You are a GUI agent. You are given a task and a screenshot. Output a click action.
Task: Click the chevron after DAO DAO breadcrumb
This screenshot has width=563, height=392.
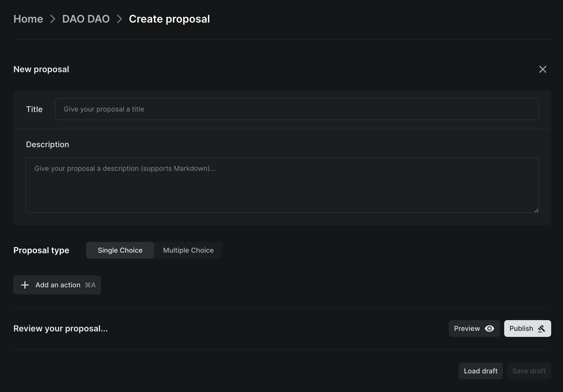tap(119, 19)
